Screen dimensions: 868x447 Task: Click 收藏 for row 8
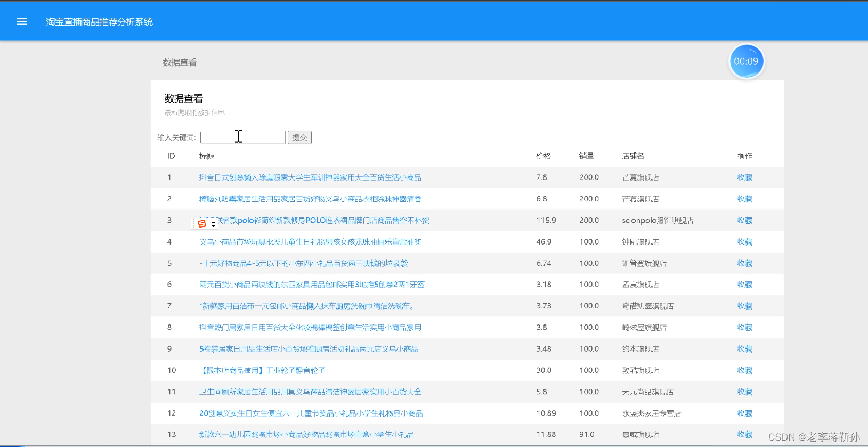pos(744,327)
